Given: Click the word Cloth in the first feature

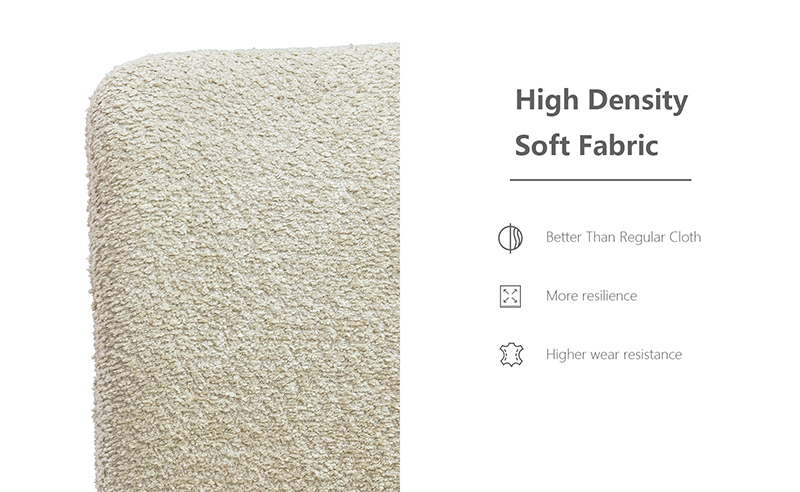Looking at the screenshot, I should (x=685, y=237).
